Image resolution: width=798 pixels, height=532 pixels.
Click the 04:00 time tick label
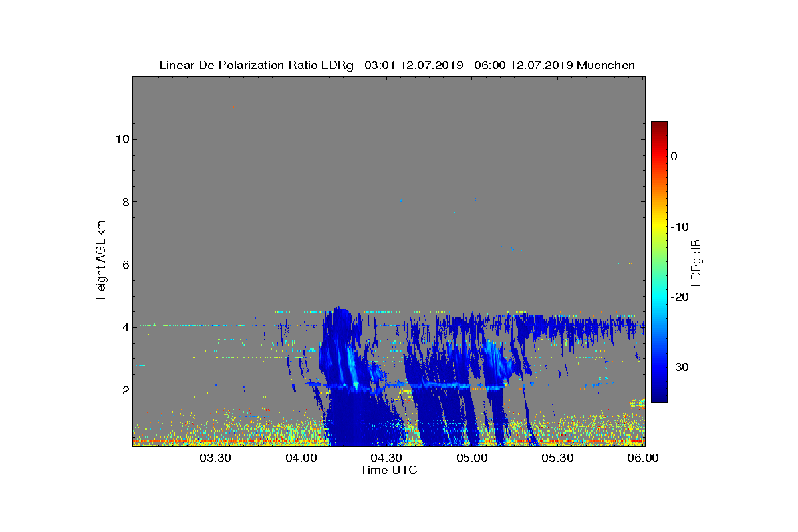point(301,458)
